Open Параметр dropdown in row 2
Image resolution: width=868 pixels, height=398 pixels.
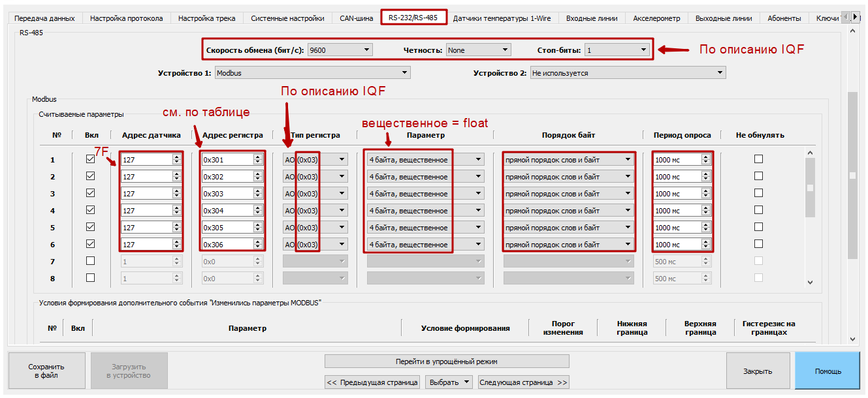425,177
